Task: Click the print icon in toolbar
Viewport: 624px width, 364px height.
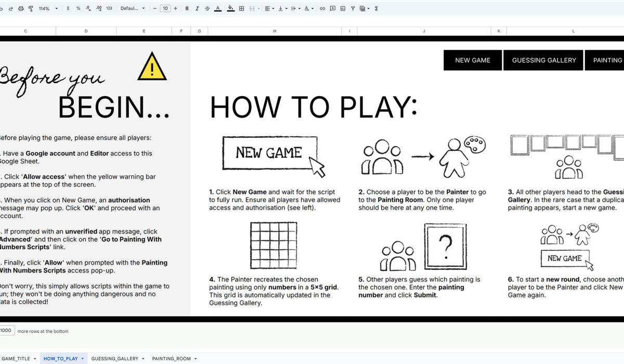Action: (x=21, y=9)
